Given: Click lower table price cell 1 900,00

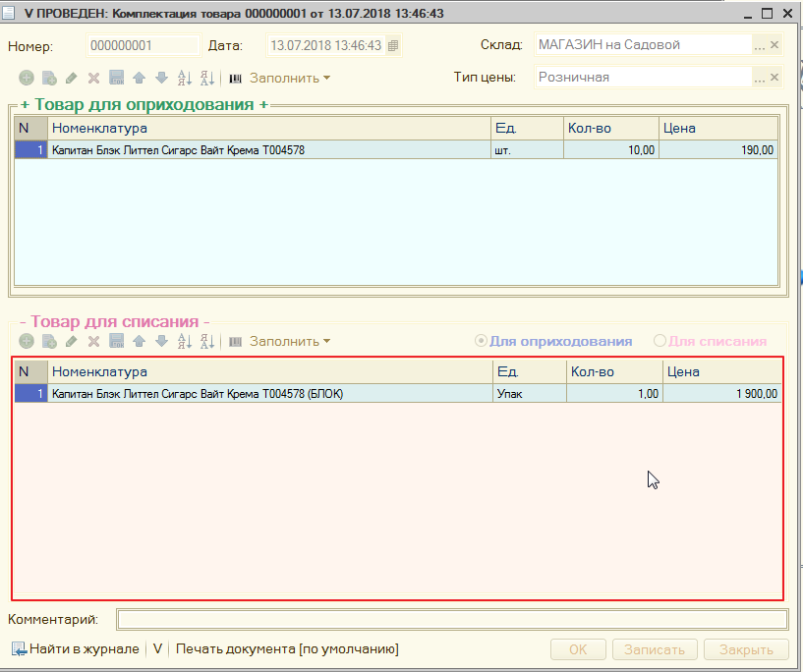Looking at the screenshot, I should [722, 394].
